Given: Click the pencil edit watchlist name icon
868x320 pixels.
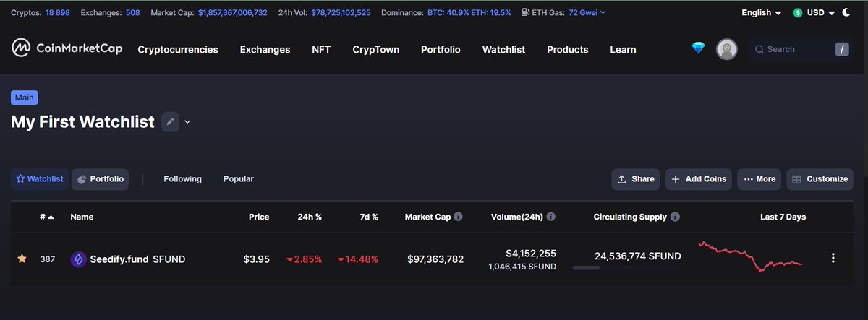Looking at the screenshot, I should tap(170, 122).
